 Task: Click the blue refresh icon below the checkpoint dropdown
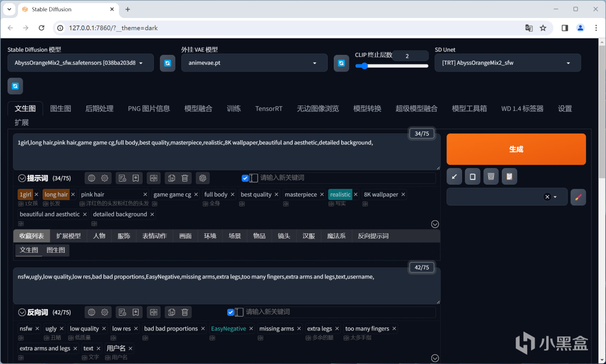[x=15, y=86]
